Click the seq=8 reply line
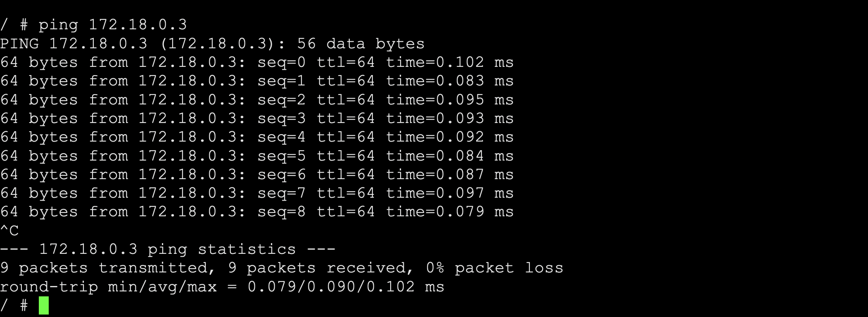This screenshot has width=868, height=317. [x=257, y=212]
